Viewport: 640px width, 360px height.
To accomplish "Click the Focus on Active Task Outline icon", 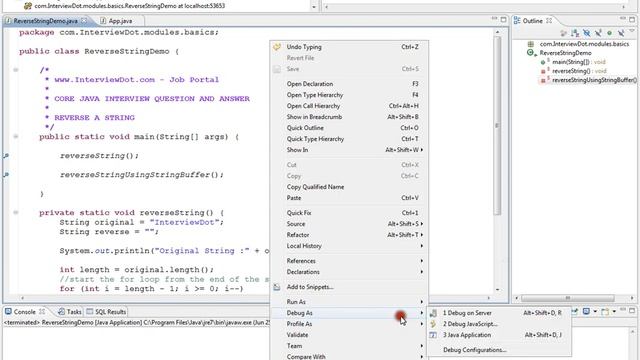I will pyautogui.click(x=564, y=33).
